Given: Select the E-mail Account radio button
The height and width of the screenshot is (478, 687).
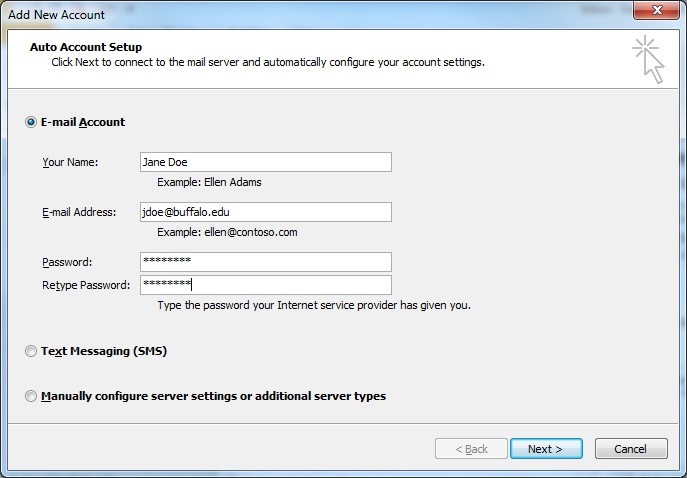Looking at the screenshot, I should pyautogui.click(x=31, y=122).
